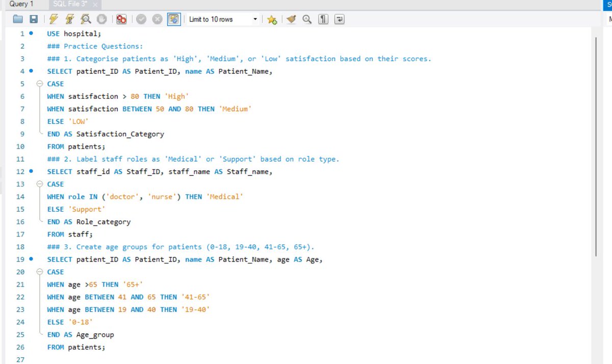Toggle auto-commit mode

(174, 19)
